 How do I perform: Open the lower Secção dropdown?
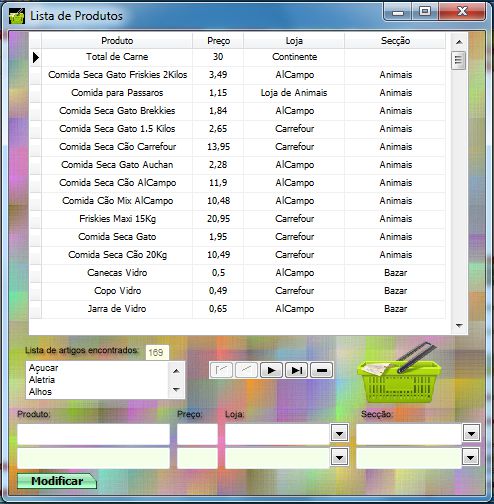coord(470,457)
